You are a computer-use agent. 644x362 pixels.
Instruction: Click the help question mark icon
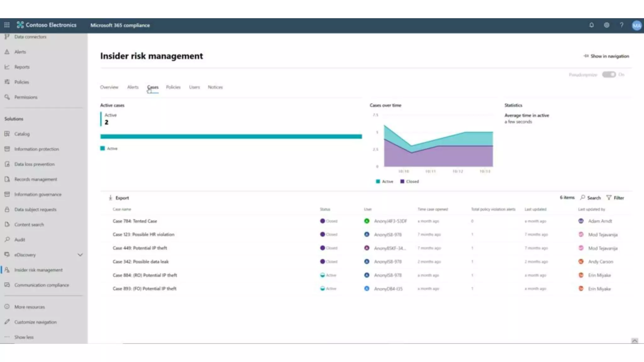[622, 25]
